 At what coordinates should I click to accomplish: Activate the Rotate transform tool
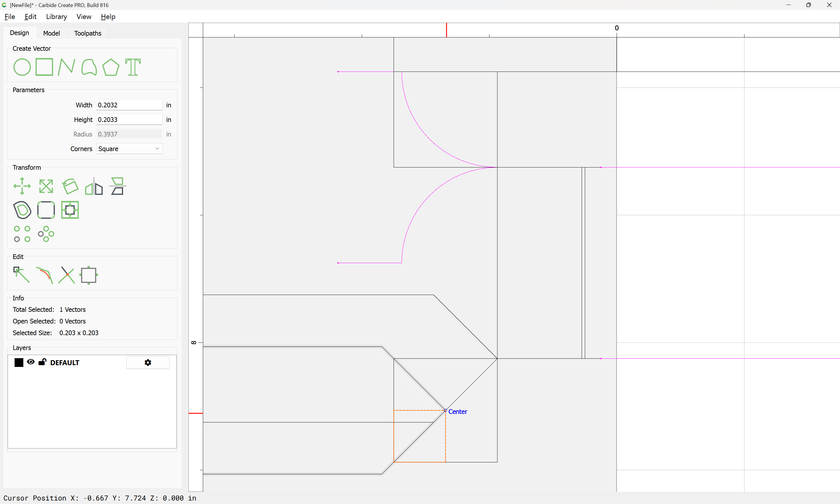click(70, 186)
